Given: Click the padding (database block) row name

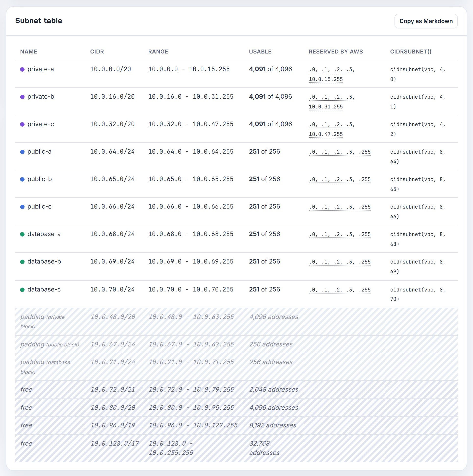Looking at the screenshot, I should tap(45, 367).
